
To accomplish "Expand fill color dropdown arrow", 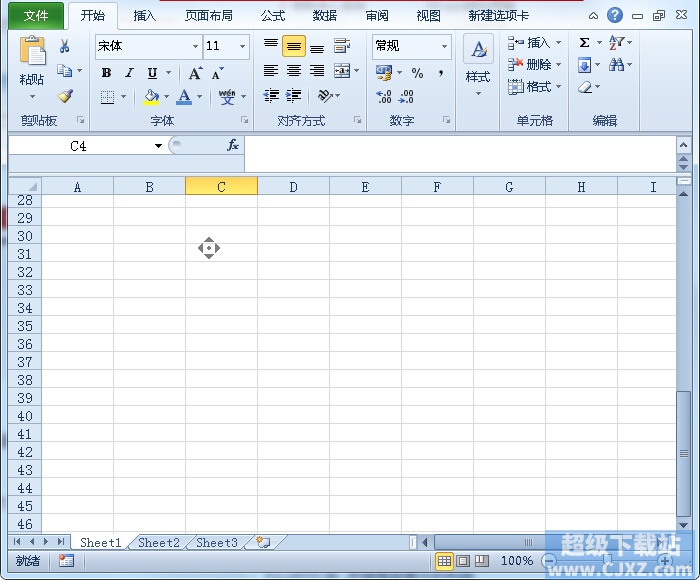I will (x=167, y=96).
